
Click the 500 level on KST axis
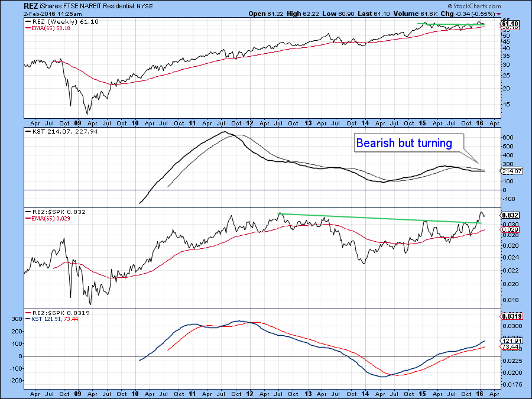pos(508,147)
